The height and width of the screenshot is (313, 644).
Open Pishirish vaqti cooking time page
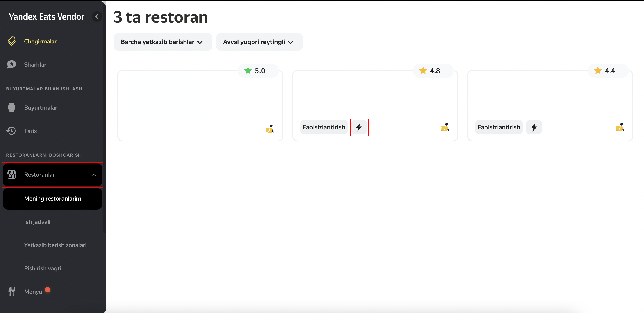42,268
